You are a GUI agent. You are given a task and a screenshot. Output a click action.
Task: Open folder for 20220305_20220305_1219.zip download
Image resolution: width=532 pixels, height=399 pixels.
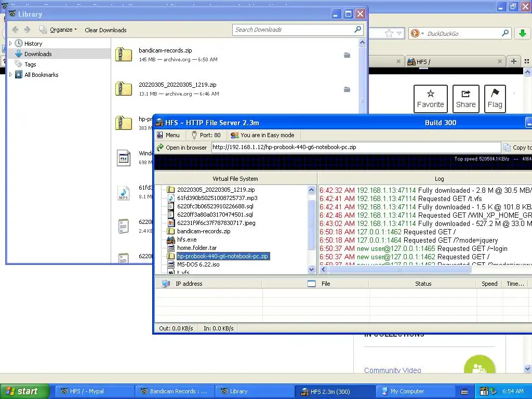[x=347, y=89]
